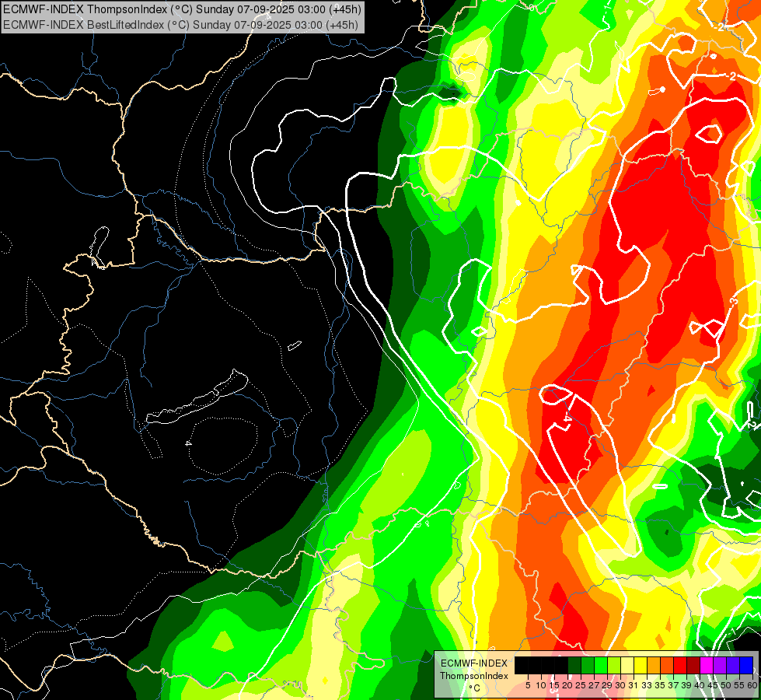Click the legend value label 30
Image resolution: width=761 pixels, height=700 pixels.
coord(620,685)
